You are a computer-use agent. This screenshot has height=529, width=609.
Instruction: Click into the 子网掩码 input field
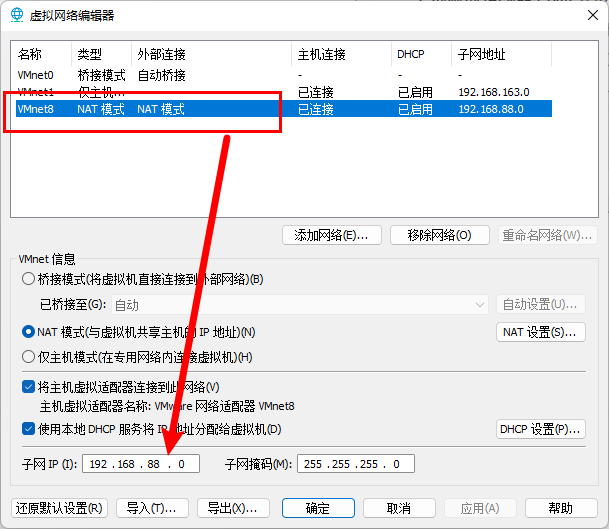pos(354,464)
